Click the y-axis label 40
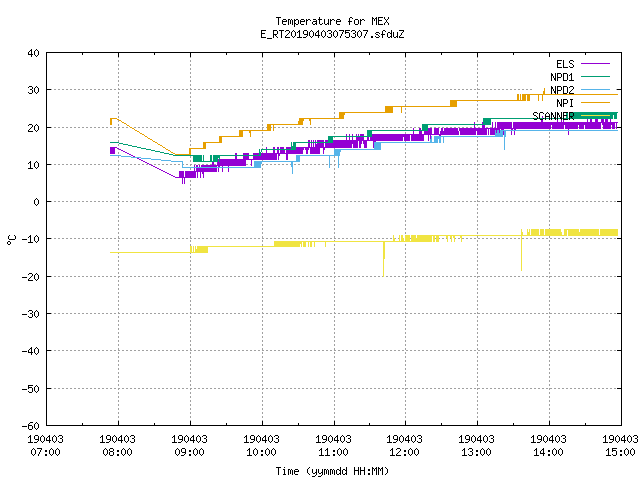 point(33,53)
